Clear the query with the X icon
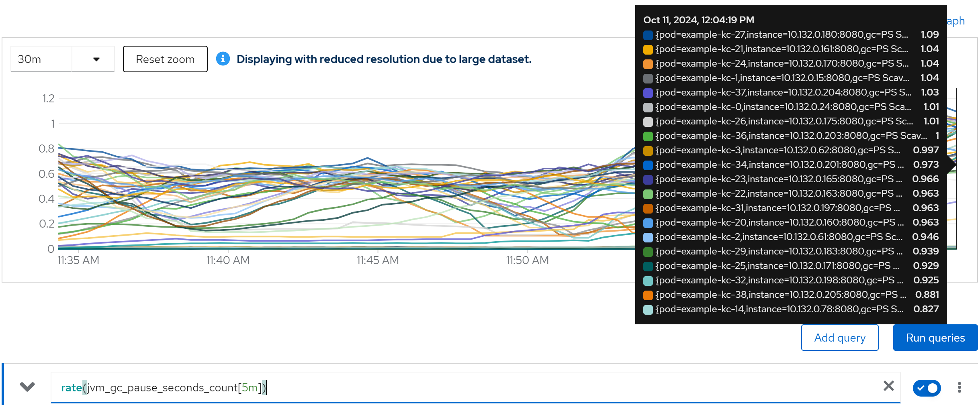This screenshot has width=980, height=405. click(888, 386)
